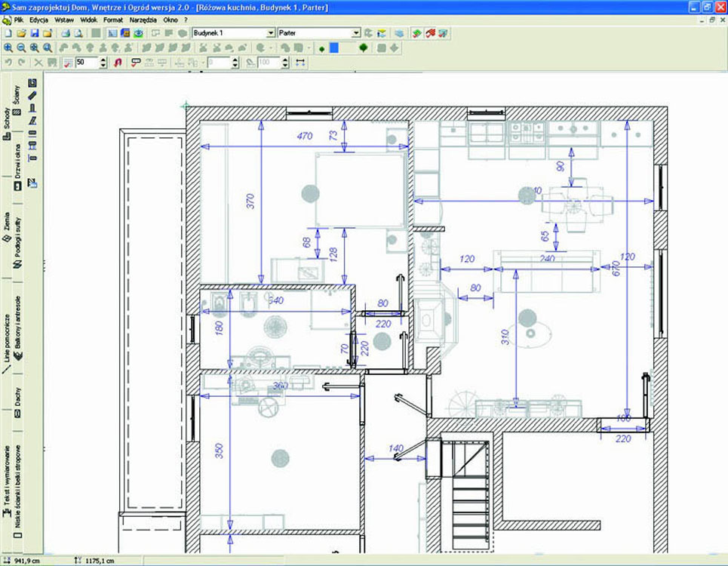Click the New file icon

[8, 34]
